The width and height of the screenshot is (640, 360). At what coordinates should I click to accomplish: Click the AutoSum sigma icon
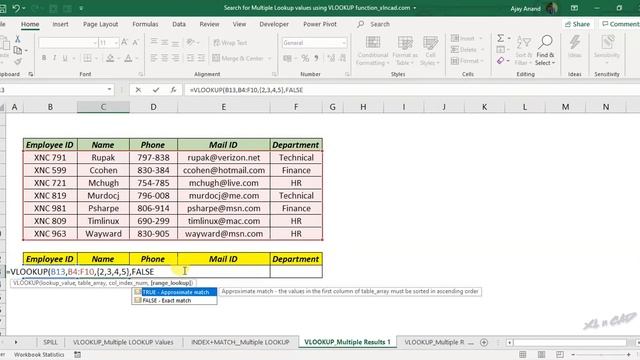500,38
